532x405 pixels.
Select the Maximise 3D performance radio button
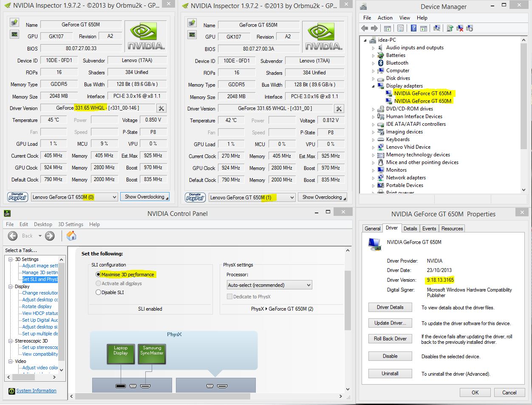pos(99,275)
